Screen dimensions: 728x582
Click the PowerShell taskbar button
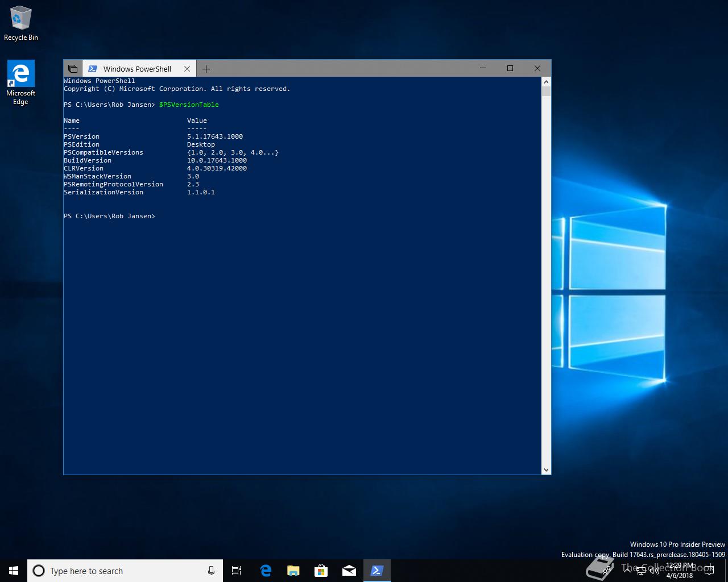point(377,571)
